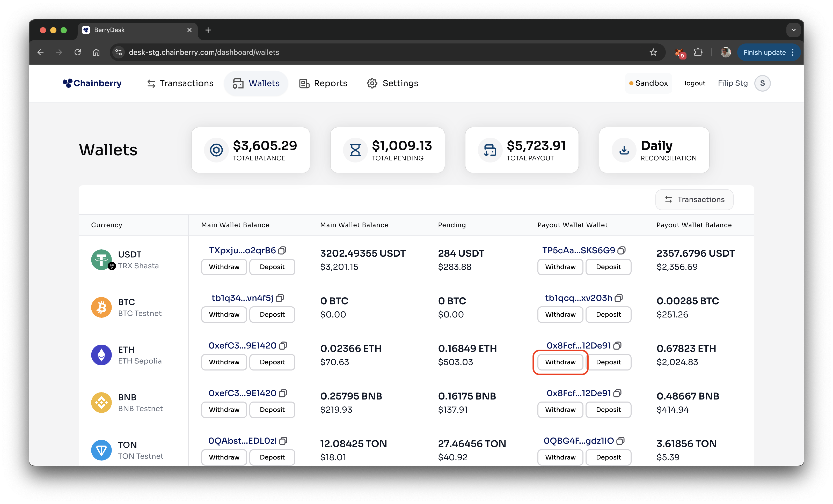Copy the USDT main wallet address TXpxju...o2qrB6
The image size is (833, 504).
point(282,250)
